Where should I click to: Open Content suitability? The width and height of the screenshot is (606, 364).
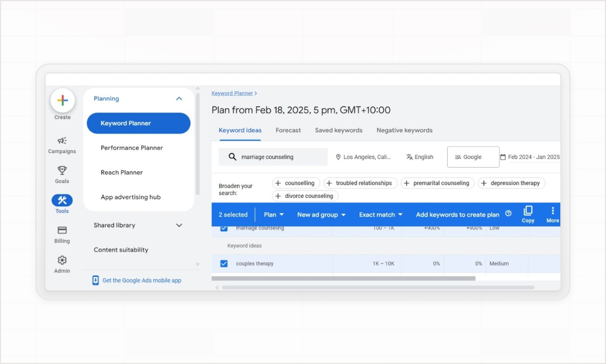coord(121,250)
